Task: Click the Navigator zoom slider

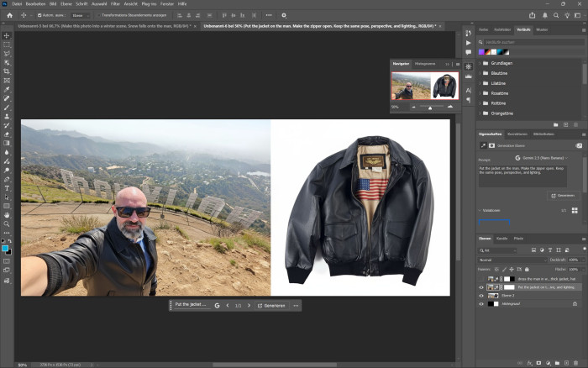Action: click(x=430, y=107)
